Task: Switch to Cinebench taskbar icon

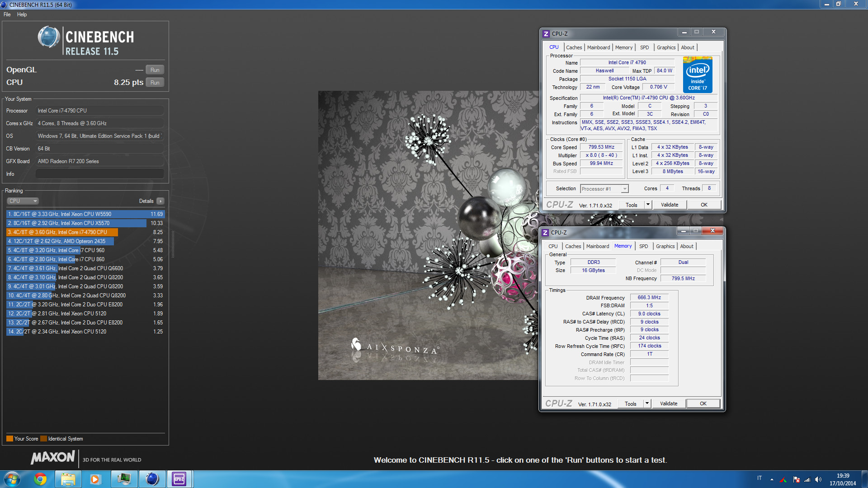Action: 152,479
